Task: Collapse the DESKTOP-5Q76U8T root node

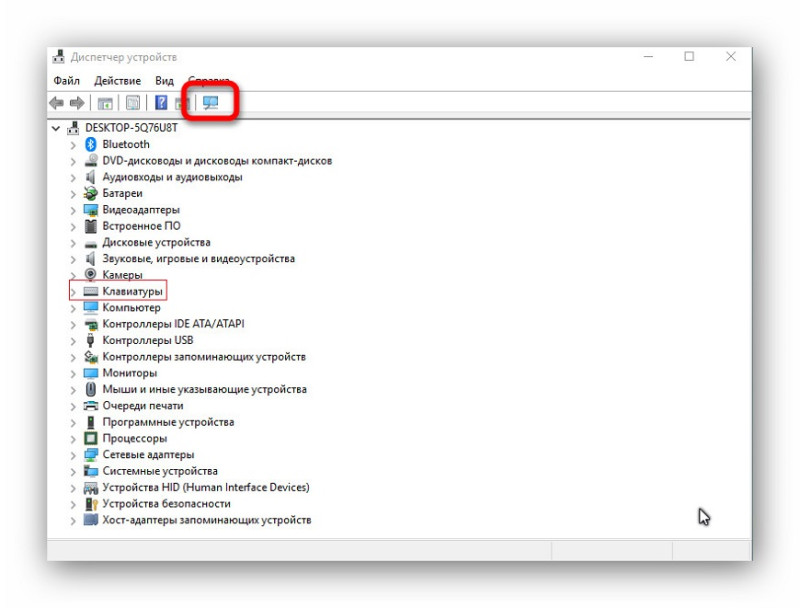Action: pyautogui.click(x=56, y=128)
